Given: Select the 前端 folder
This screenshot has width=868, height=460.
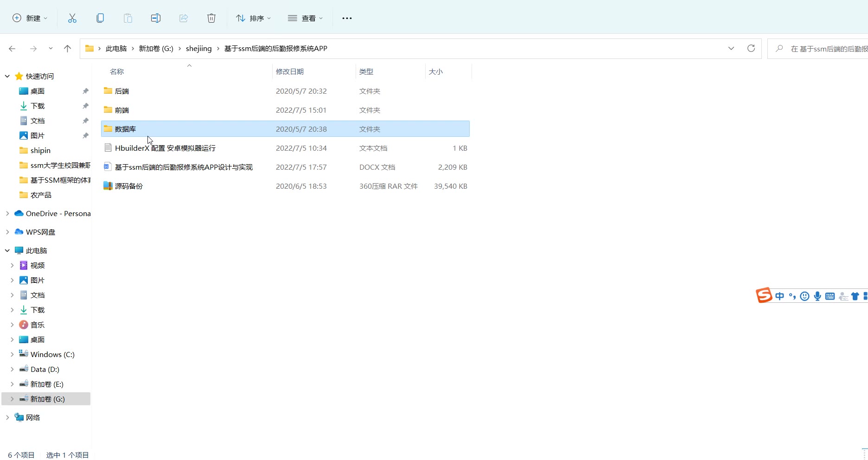Looking at the screenshot, I should [x=122, y=110].
